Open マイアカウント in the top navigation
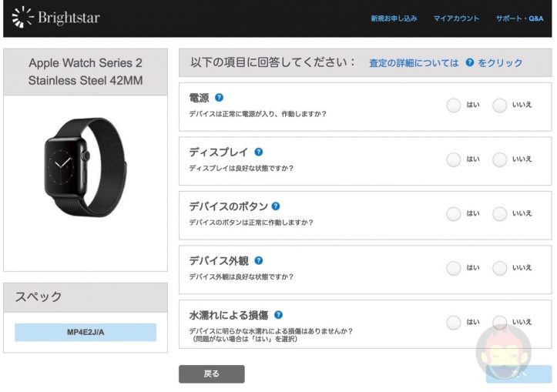The width and height of the screenshot is (557, 392). point(456,18)
